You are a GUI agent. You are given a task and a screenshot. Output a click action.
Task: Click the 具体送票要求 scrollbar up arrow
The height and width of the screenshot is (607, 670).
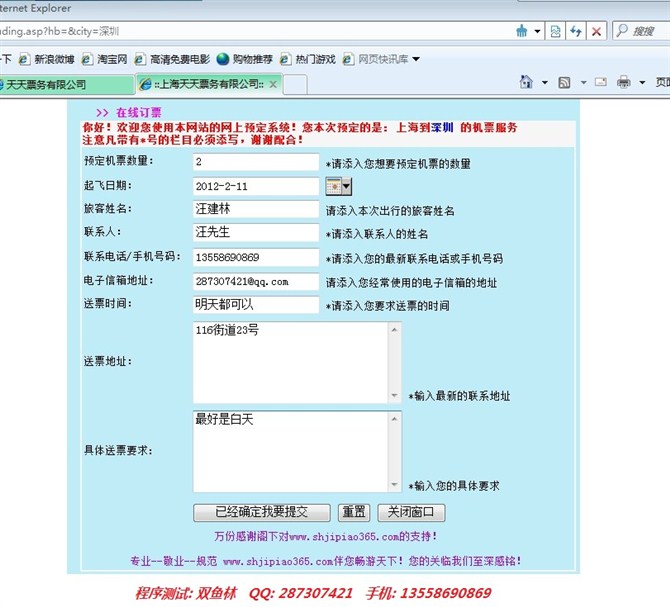click(394, 419)
